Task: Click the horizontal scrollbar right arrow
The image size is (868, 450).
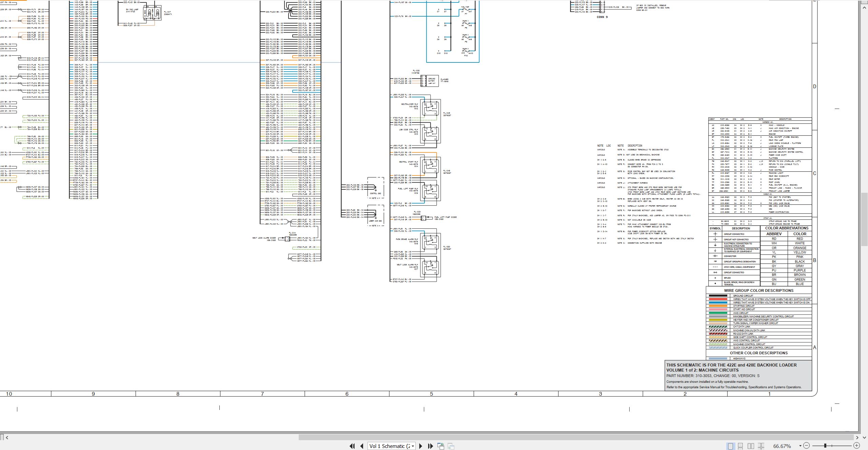Action: pyautogui.click(x=857, y=437)
